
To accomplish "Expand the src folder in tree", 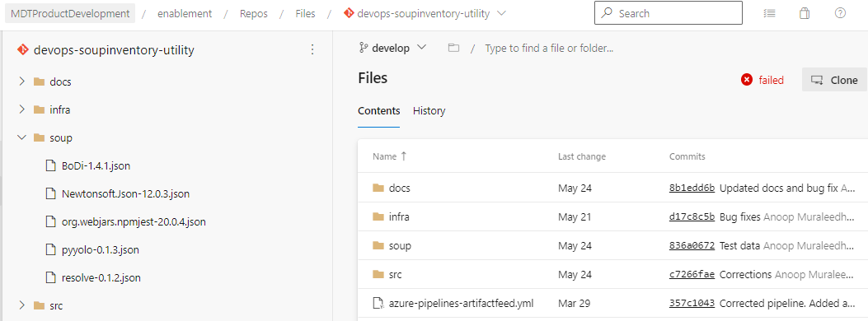I will tap(22, 305).
